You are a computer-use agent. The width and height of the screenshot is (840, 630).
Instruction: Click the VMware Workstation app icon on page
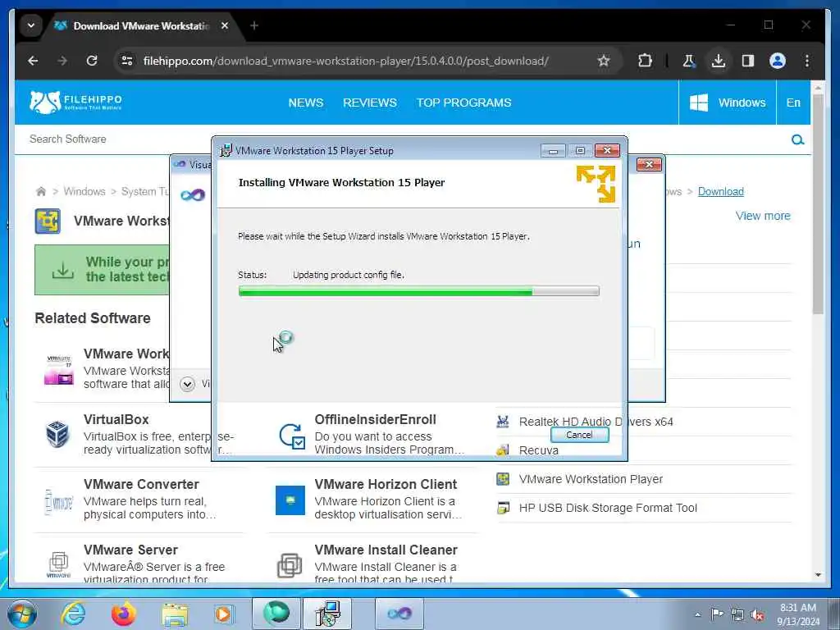click(48, 221)
